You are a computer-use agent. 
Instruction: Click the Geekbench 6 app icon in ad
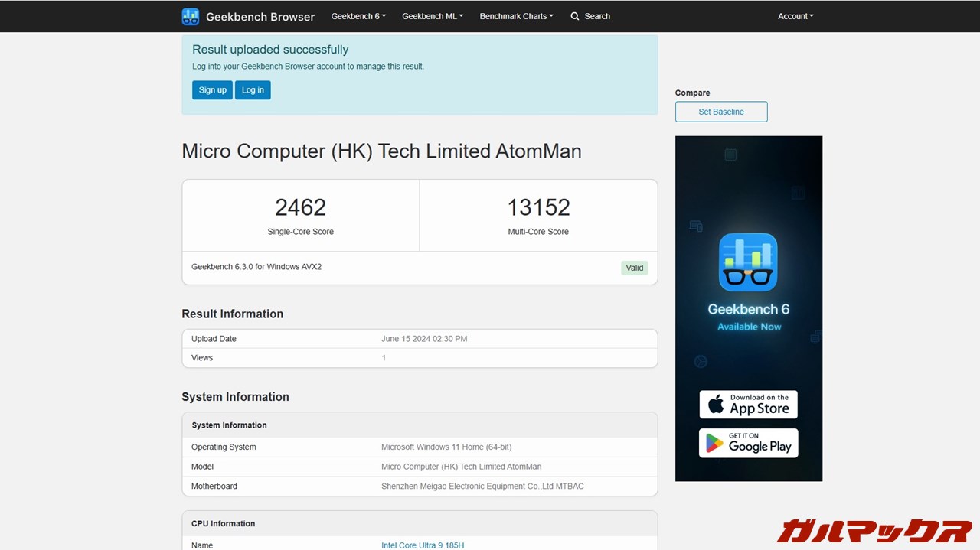748,262
